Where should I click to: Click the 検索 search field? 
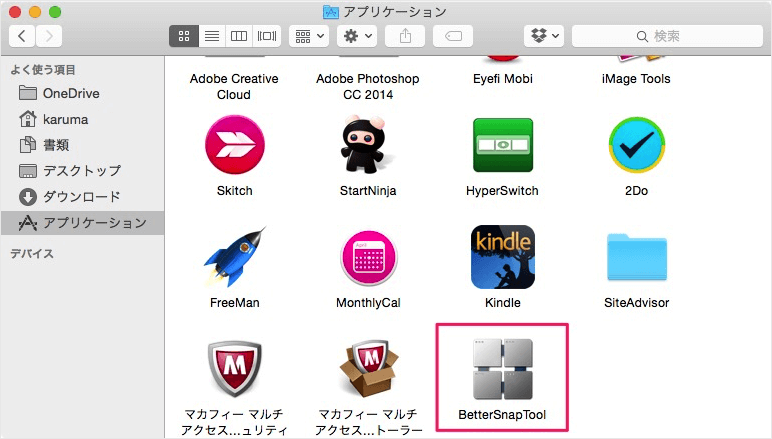pos(667,36)
